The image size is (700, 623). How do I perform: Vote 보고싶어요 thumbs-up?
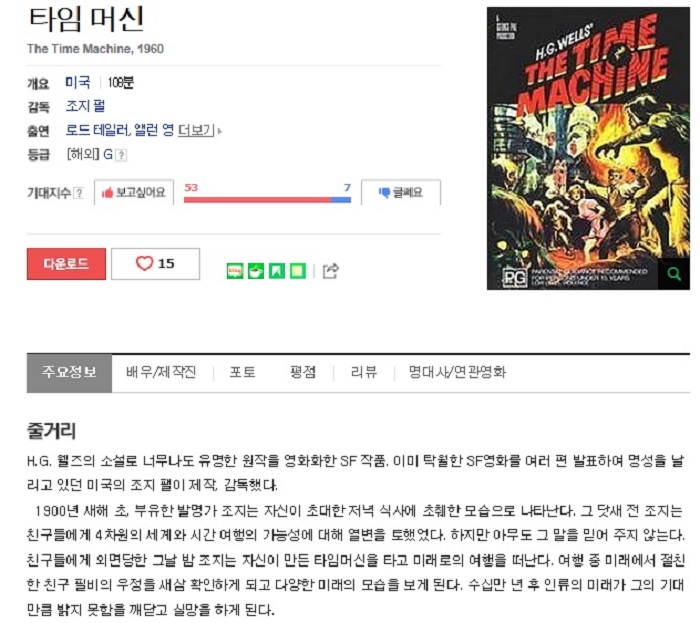click(x=134, y=192)
